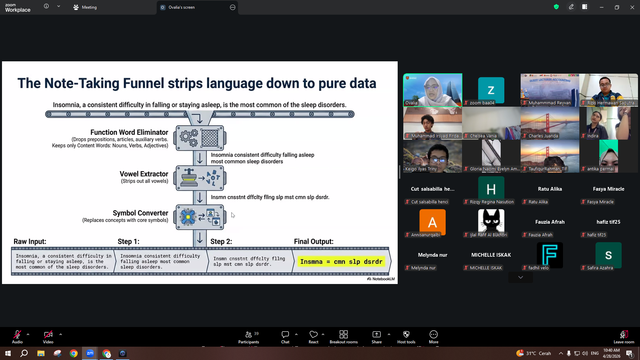Click the Zoom icon in the taskbar

tap(90, 353)
